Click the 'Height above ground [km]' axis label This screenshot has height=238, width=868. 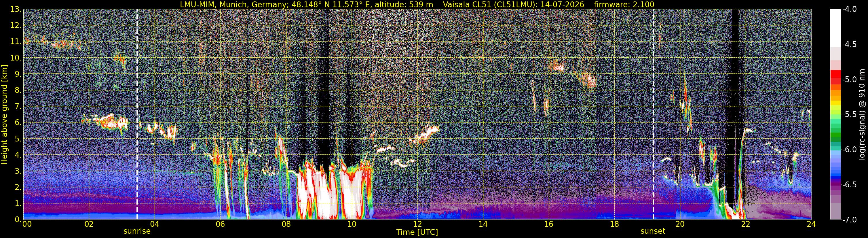coord(4,115)
